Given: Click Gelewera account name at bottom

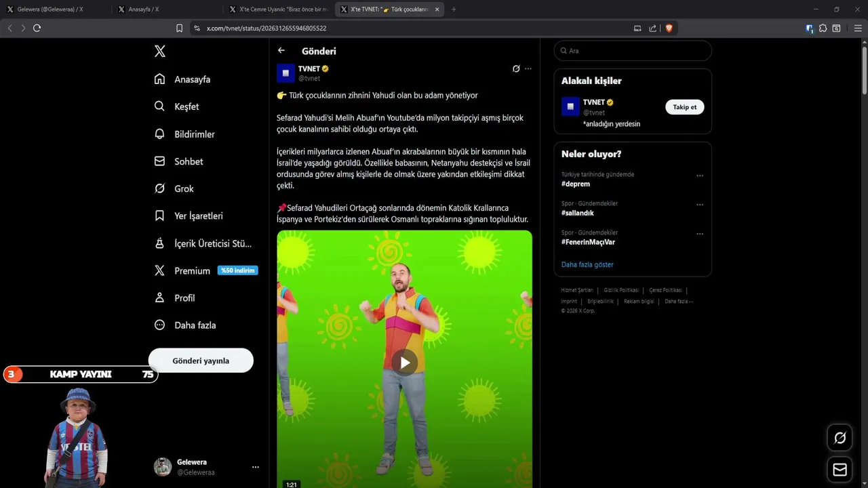Looking at the screenshot, I should tap(192, 462).
